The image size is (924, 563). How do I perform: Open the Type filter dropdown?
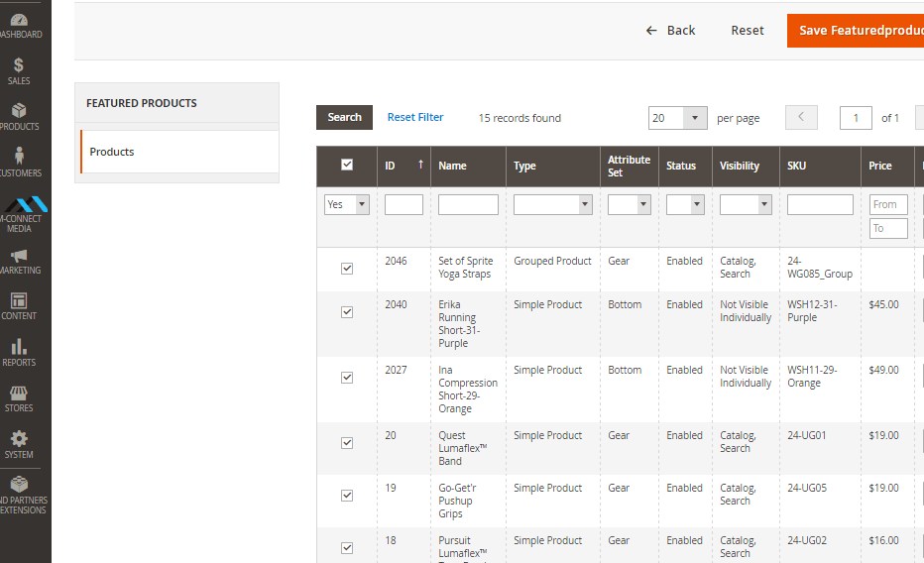(552, 205)
